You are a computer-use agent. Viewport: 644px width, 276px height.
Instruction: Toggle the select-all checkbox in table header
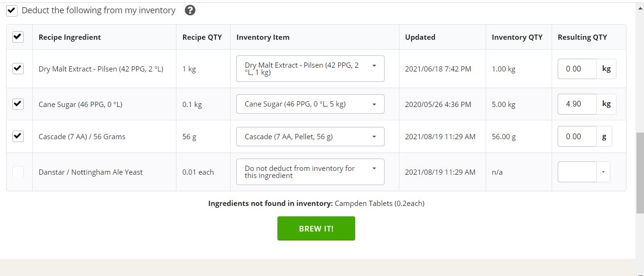[18, 37]
